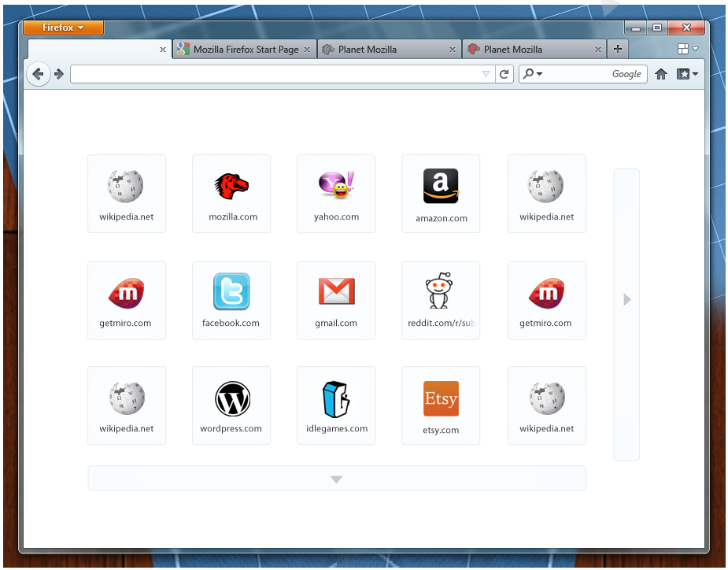Image resolution: width=728 pixels, height=570 pixels.
Task: Open the orange Firefox application menu
Action: [x=63, y=28]
